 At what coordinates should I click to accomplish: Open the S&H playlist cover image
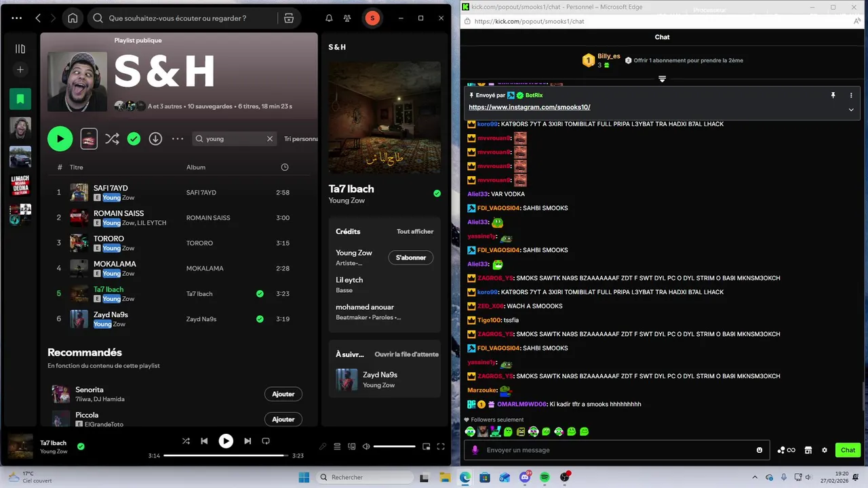[77, 81]
